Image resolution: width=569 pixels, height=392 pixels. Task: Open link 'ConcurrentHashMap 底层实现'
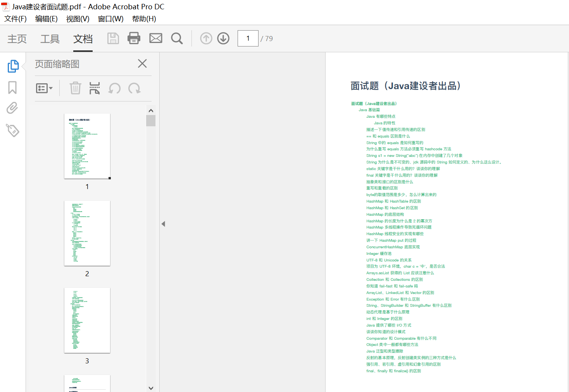pyautogui.click(x=393, y=247)
